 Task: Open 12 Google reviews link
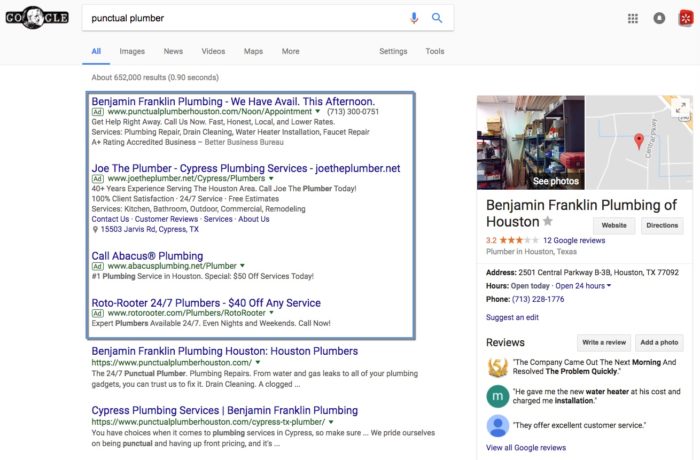[x=574, y=240]
